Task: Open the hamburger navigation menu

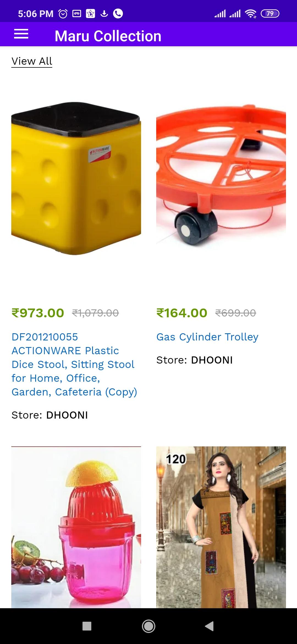Action: (21, 34)
